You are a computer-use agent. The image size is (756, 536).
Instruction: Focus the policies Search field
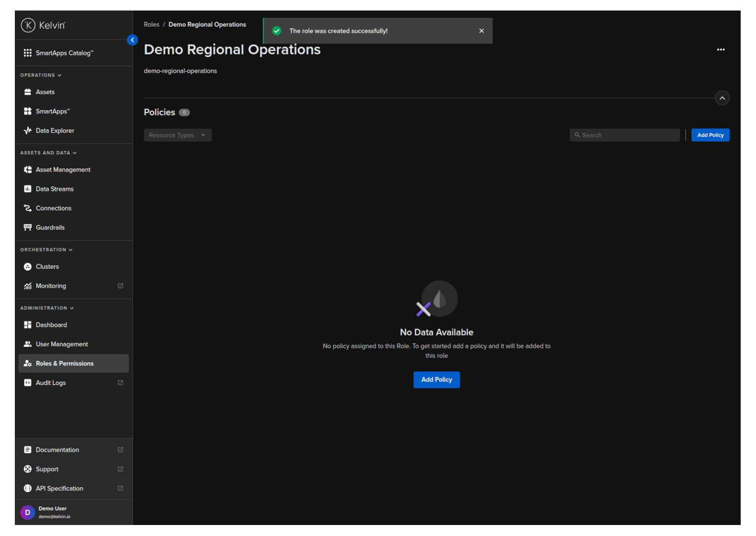click(624, 135)
